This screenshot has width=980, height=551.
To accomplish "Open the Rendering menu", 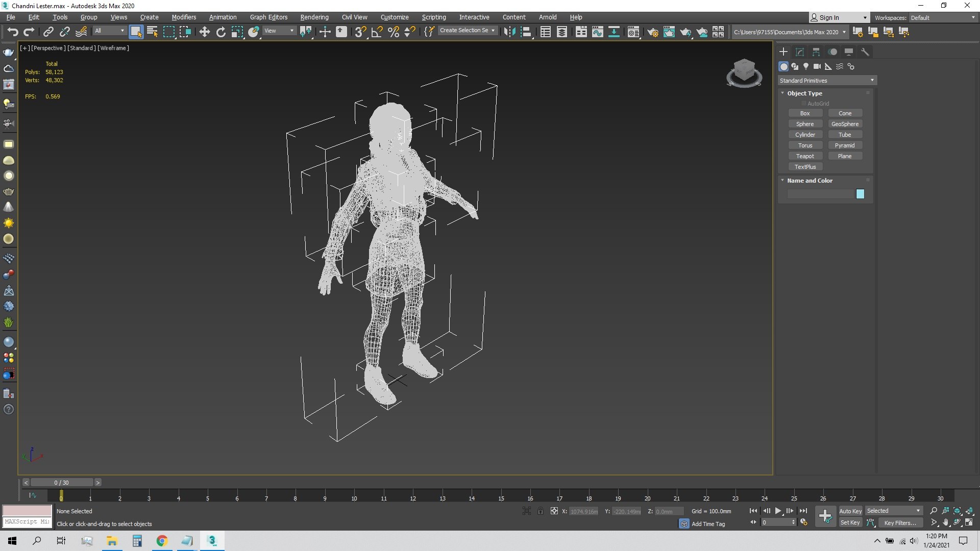I will click(x=314, y=17).
